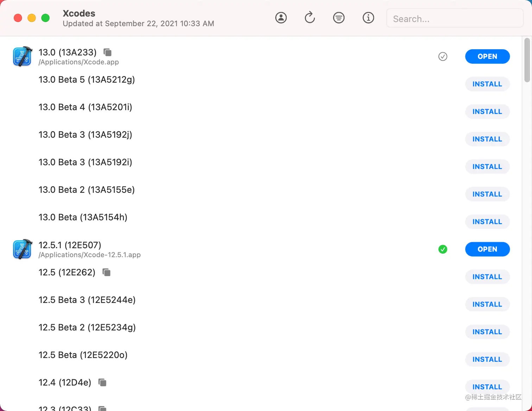Select row 13.0 Beta 4 (13A5201i)
The height and width of the screenshot is (411, 532).
tap(85, 107)
